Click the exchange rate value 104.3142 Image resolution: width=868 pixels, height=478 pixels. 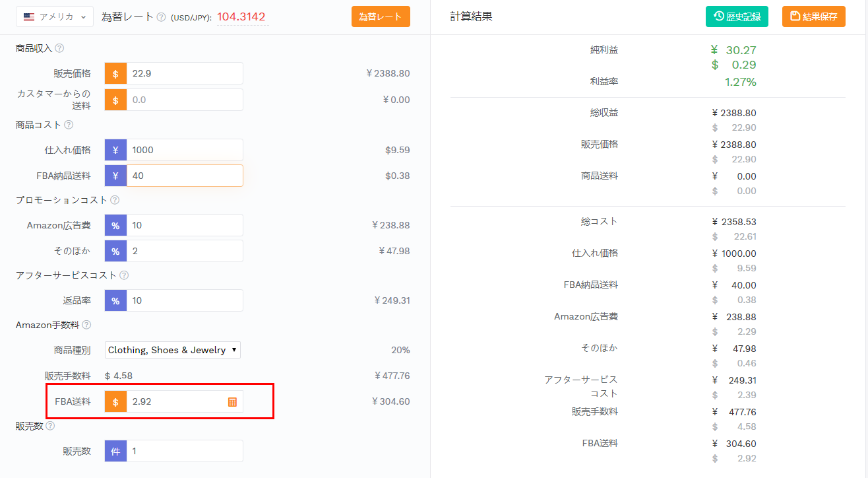click(x=242, y=17)
